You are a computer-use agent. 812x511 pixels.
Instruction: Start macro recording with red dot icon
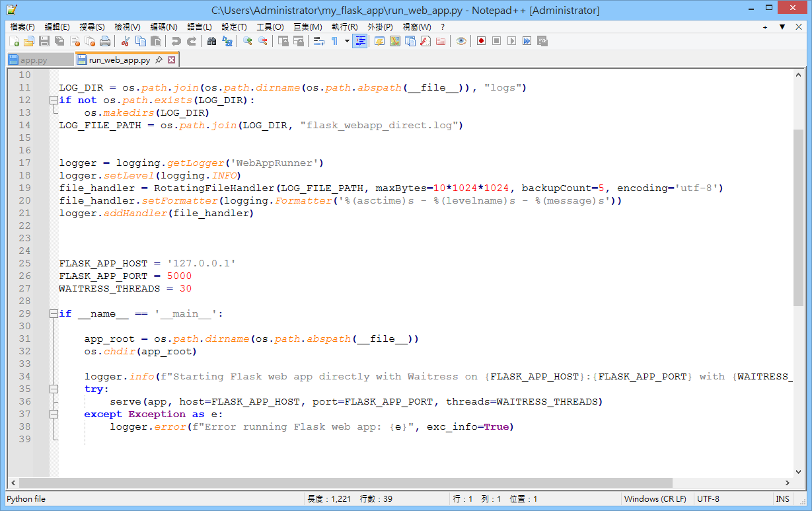click(x=481, y=41)
